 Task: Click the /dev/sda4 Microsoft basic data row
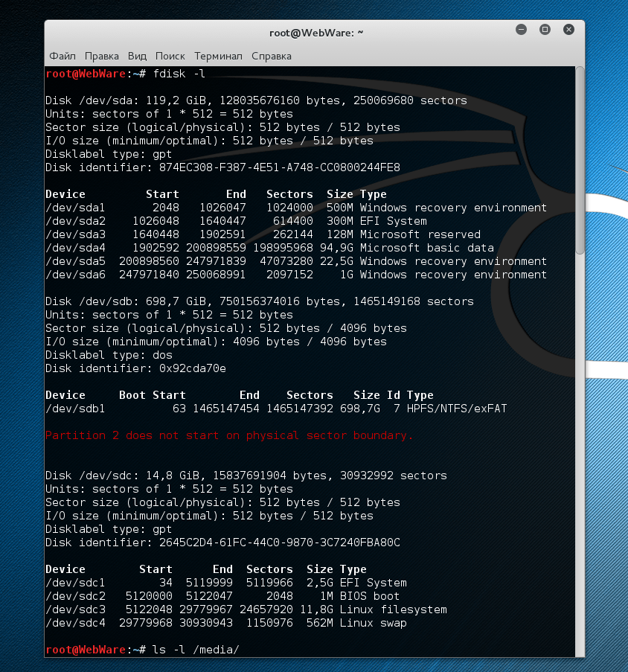click(x=269, y=248)
